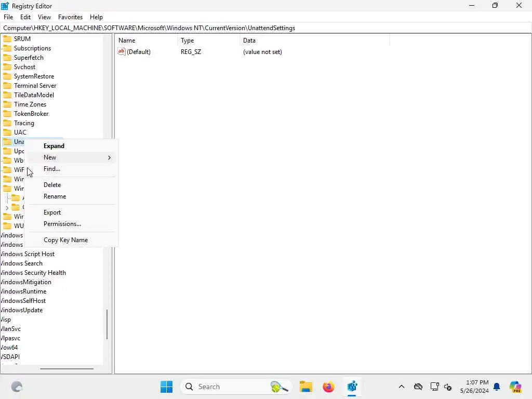Screen dimensions: 532x399
Task: Select the Wow64 key
Action: (x=9, y=348)
